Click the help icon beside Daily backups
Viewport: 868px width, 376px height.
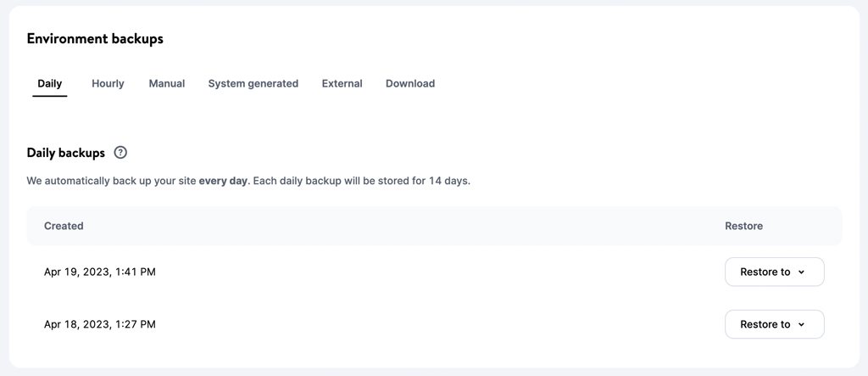120,153
